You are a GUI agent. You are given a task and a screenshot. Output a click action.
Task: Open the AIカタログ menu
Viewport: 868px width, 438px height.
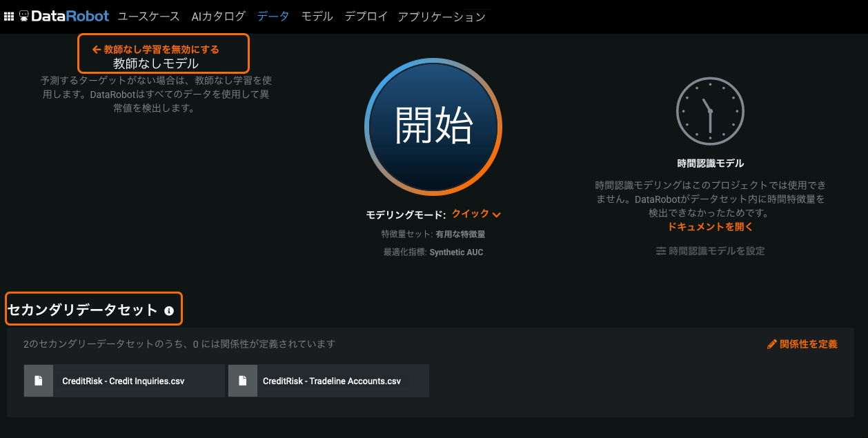pyautogui.click(x=218, y=17)
